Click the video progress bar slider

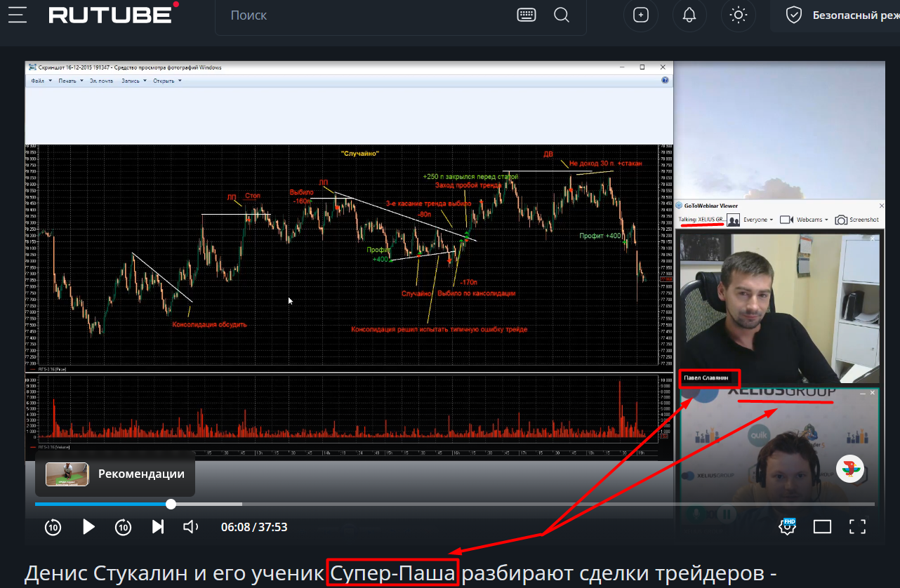click(x=171, y=504)
